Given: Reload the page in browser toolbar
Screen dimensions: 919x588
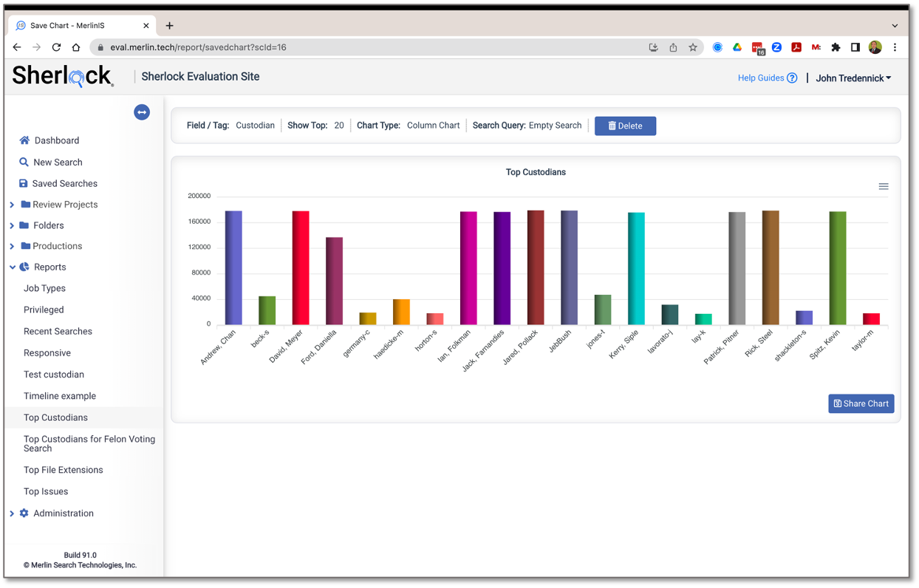Looking at the screenshot, I should [x=56, y=47].
